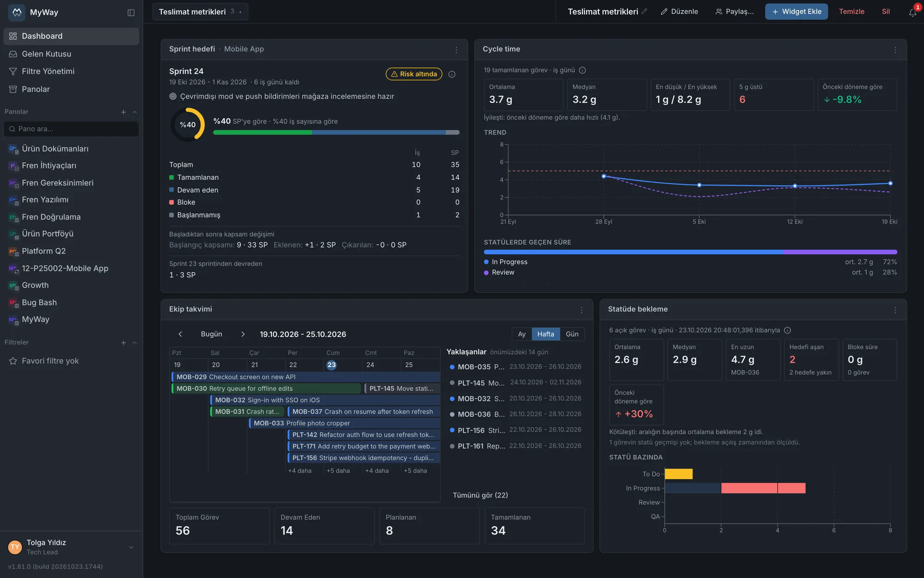The height and width of the screenshot is (578, 924).
Task: Add a new pano with the plus icon
Action: [123, 112]
